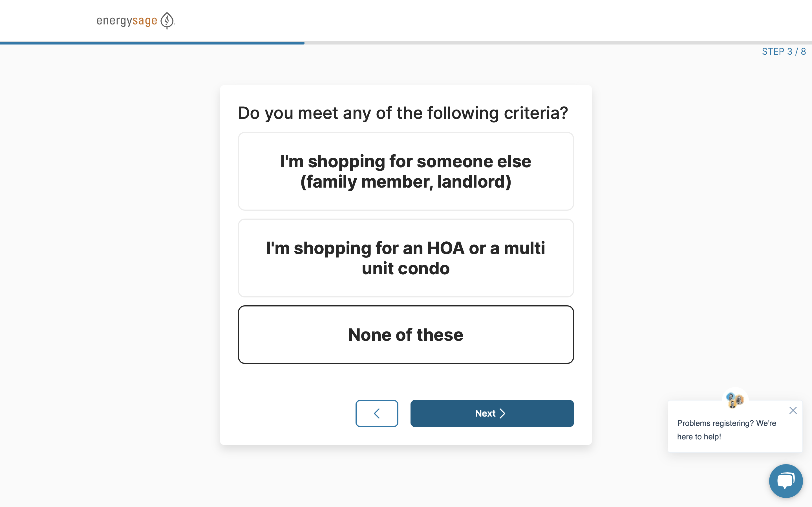The width and height of the screenshot is (812, 507).
Task: Click the energysage wordmark text
Action: tap(127, 21)
